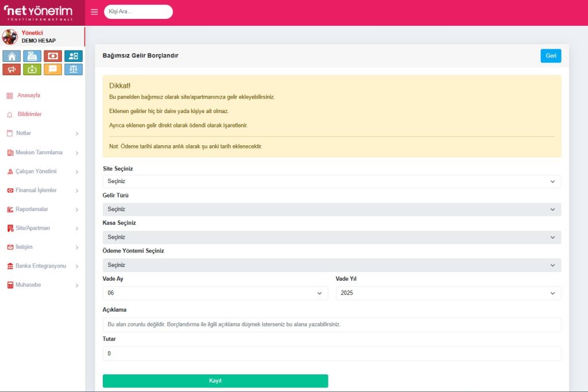Viewport: 588px width, 392px height.
Task: Click the Kişi Ara search box
Action: [138, 12]
